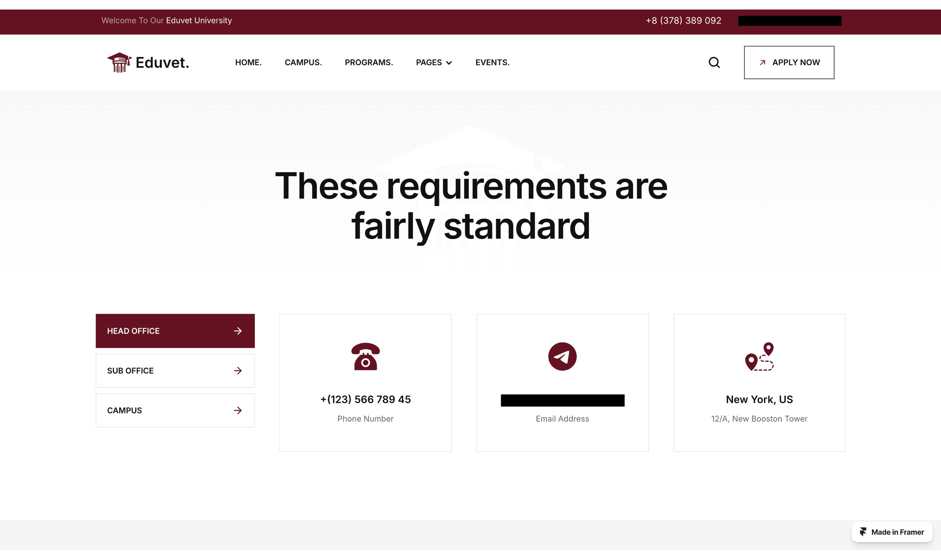Click the +8 (378) 389 092 phone number
This screenshot has height=560, width=941.
click(683, 20)
